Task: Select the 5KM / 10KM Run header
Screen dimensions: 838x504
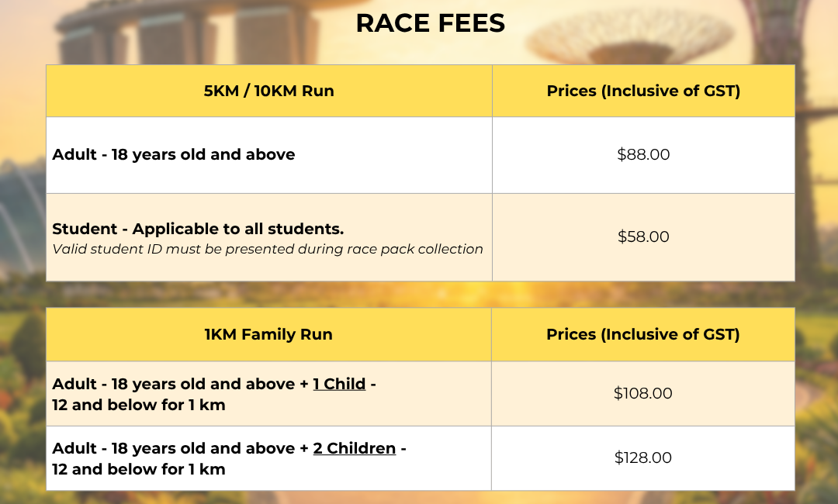Action: click(x=268, y=91)
